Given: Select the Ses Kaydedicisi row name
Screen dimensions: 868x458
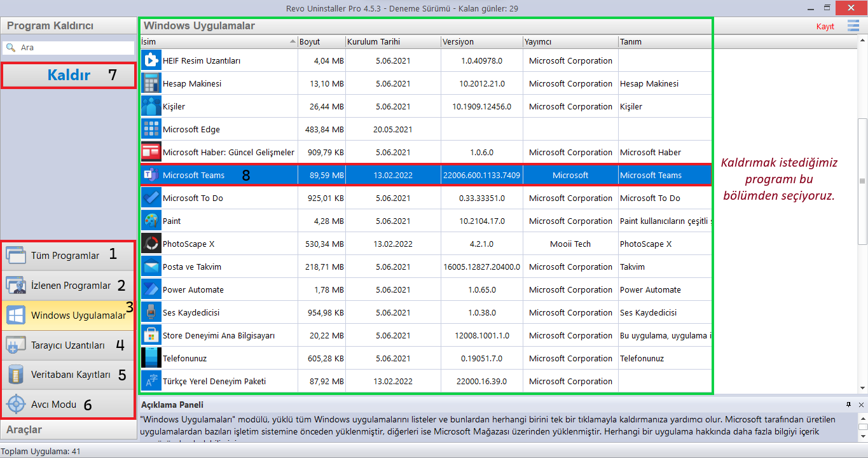Looking at the screenshot, I should click(191, 312).
